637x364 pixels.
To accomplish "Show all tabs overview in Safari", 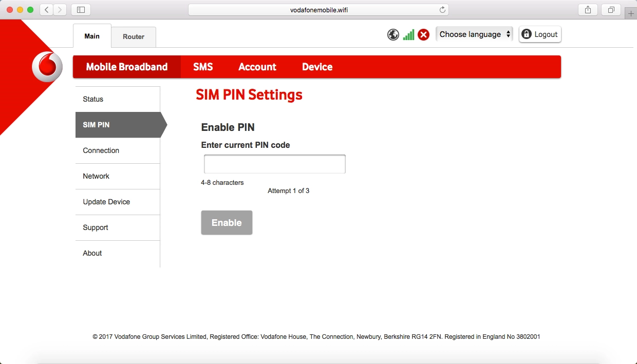I will coord(611,10).
